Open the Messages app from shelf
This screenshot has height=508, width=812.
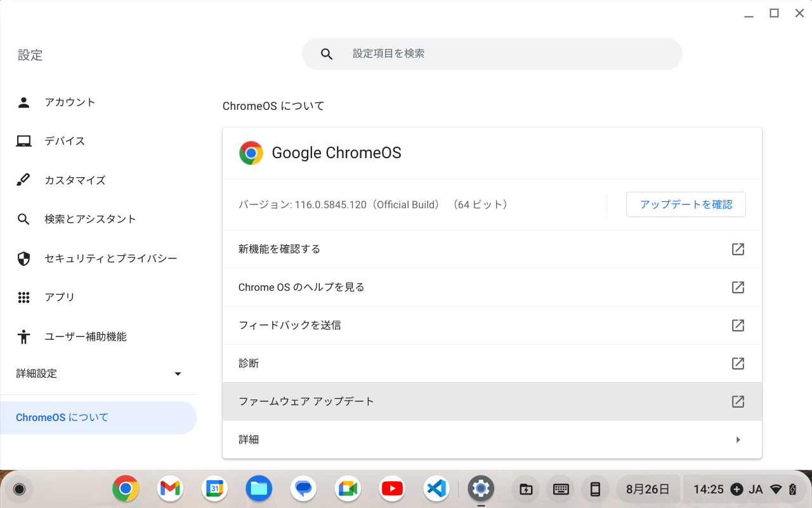[303, 488]
